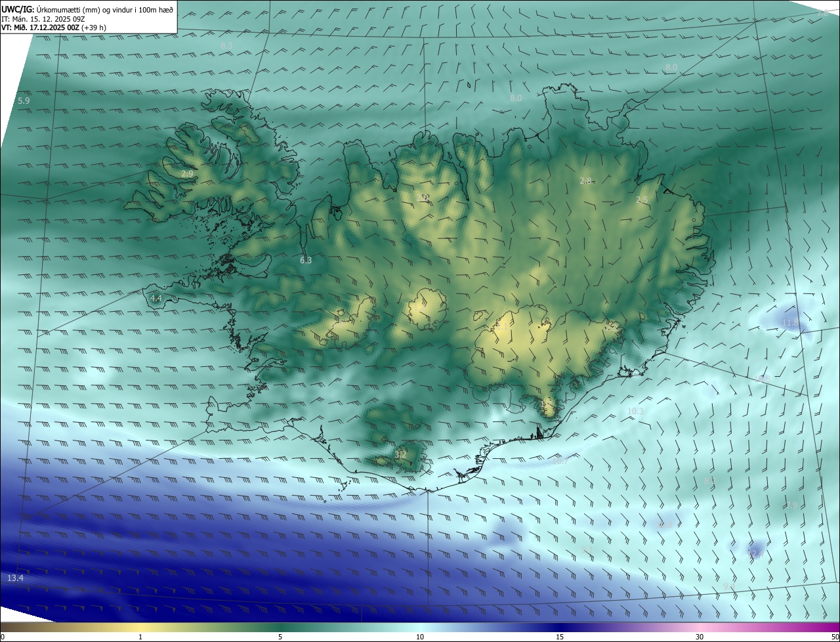Click the 12.4 value on the dark blue spot
Image resolution: width=840 pixels, height=642 pixels.
(755, 554)
